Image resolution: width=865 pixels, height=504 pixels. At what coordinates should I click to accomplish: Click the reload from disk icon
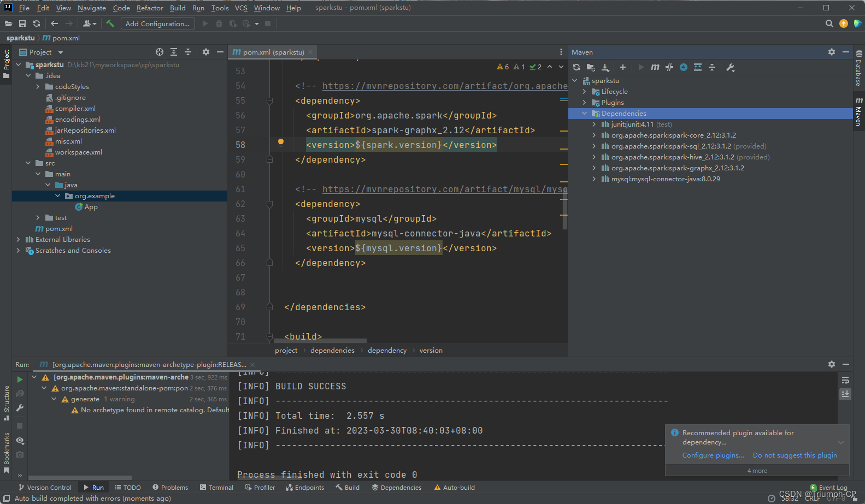point(37,23)
